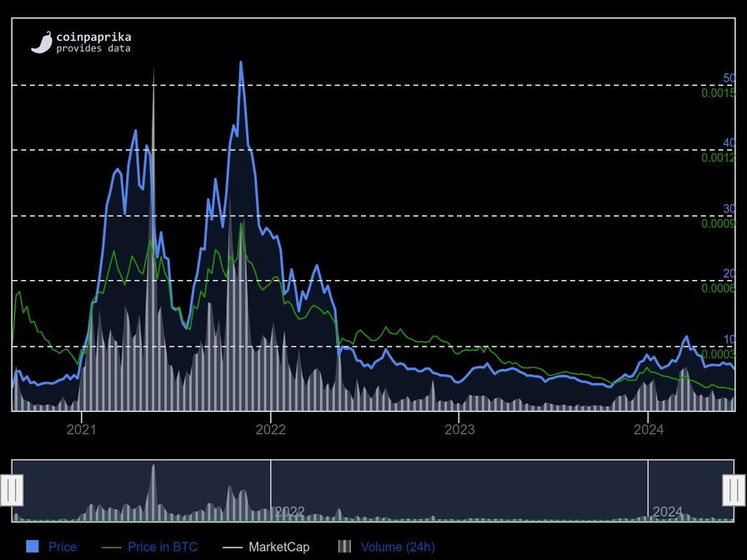Image resolution: width=747 pixels, height=560 pixels.
Task: Click the green line Price in BTC icon
Action: coord(111,547)
